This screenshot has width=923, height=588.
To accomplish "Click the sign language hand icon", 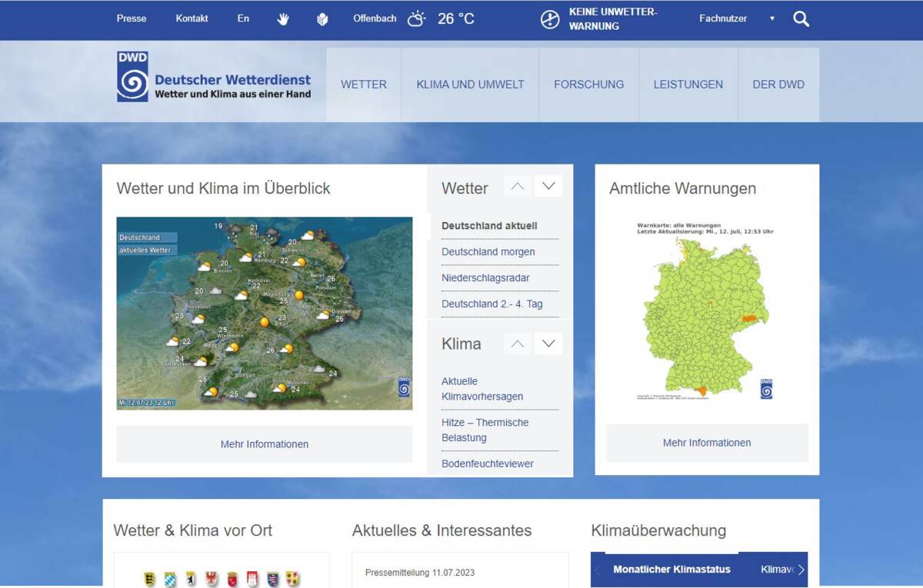I will pos(283,19).
